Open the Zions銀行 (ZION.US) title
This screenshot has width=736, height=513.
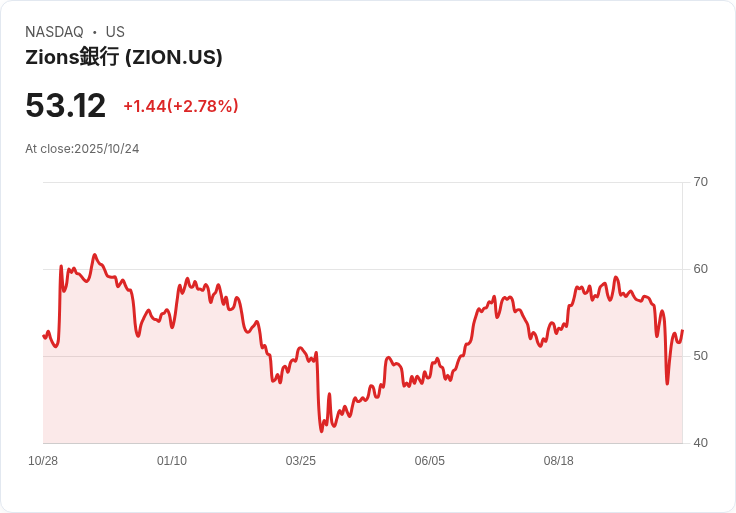(123, 57)
